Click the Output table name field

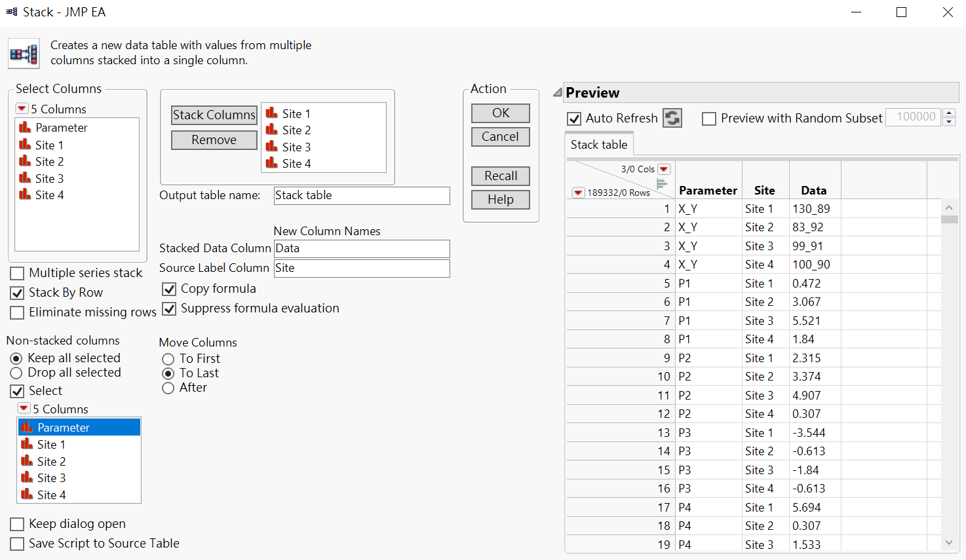pos(362,195)
